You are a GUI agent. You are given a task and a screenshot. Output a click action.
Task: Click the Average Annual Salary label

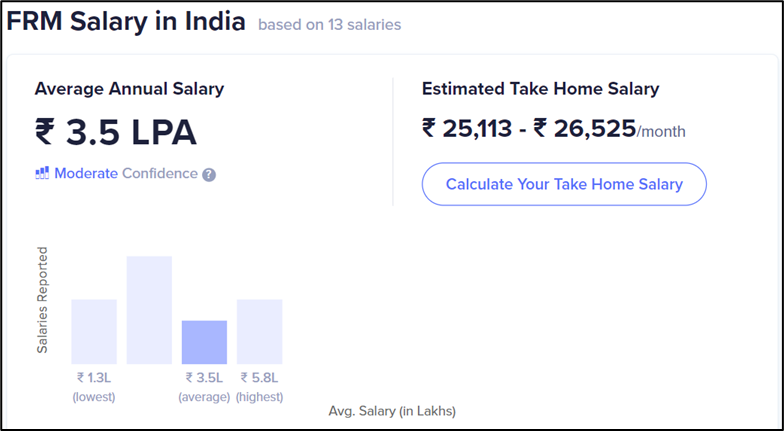[x=129, y=88]
